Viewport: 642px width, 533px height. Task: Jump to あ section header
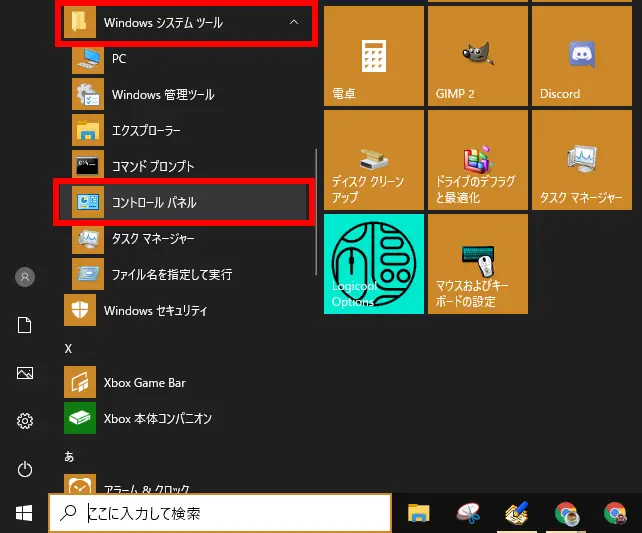[x=69, y=456]
